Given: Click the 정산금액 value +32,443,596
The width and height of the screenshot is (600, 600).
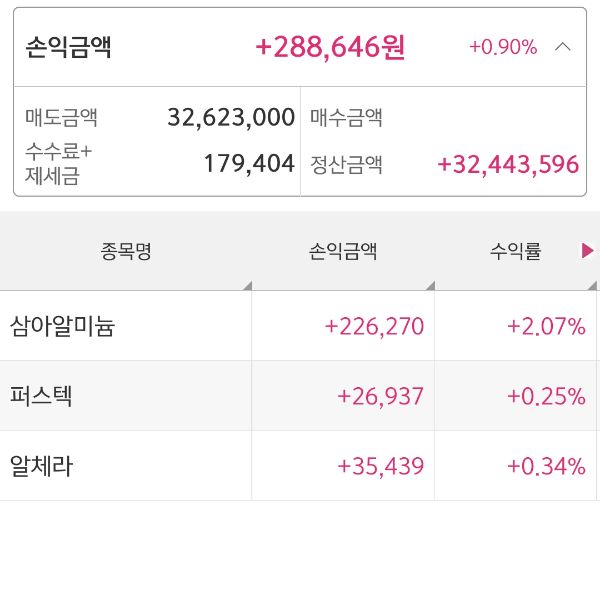Looking at the screenshot, I should [508, 164].
